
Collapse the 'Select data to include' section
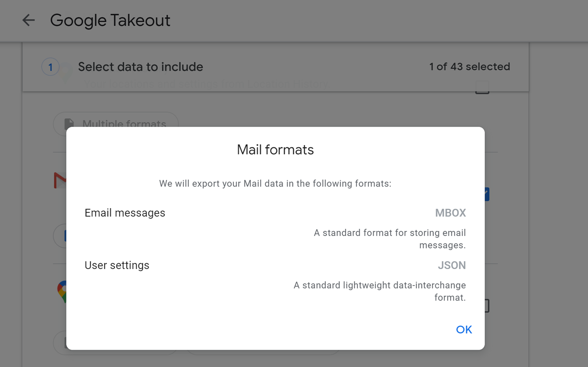click(x=140, y=67)
